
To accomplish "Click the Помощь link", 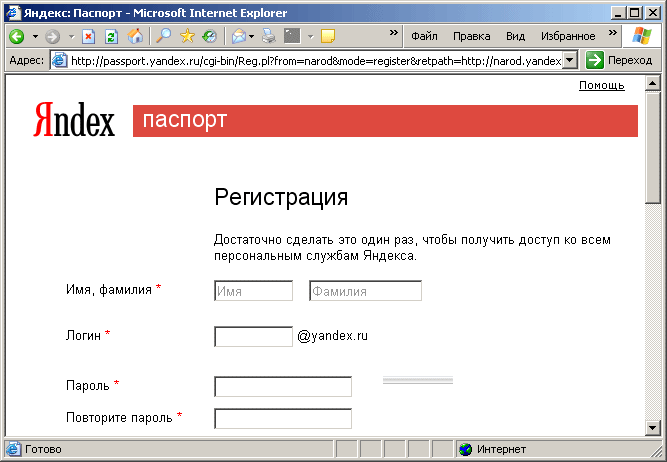I will pyautogui.click(x=601, y=86).
